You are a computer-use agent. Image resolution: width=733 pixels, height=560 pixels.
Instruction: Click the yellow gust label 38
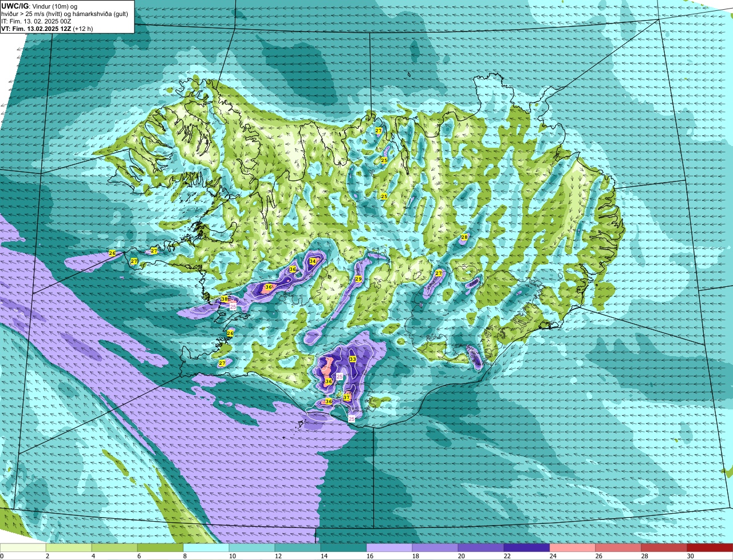click(224, 299)
